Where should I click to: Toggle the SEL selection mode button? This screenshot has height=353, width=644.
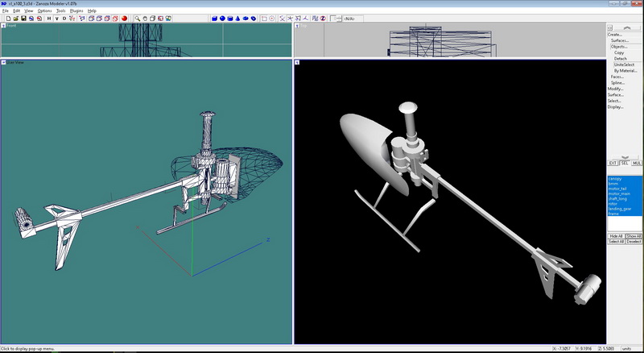click(x=624, y=163)
